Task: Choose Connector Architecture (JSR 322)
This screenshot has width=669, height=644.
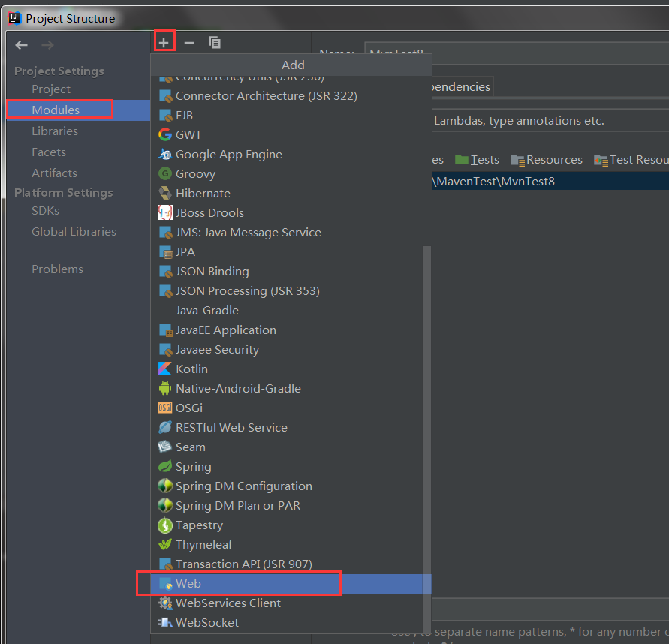Action: pos(290,95)
